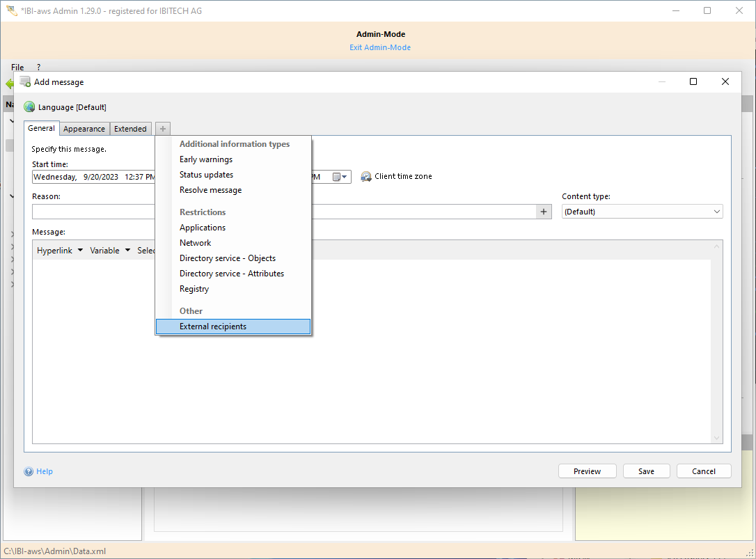Select Directory service - Attributes restriction

coord(232,274)
